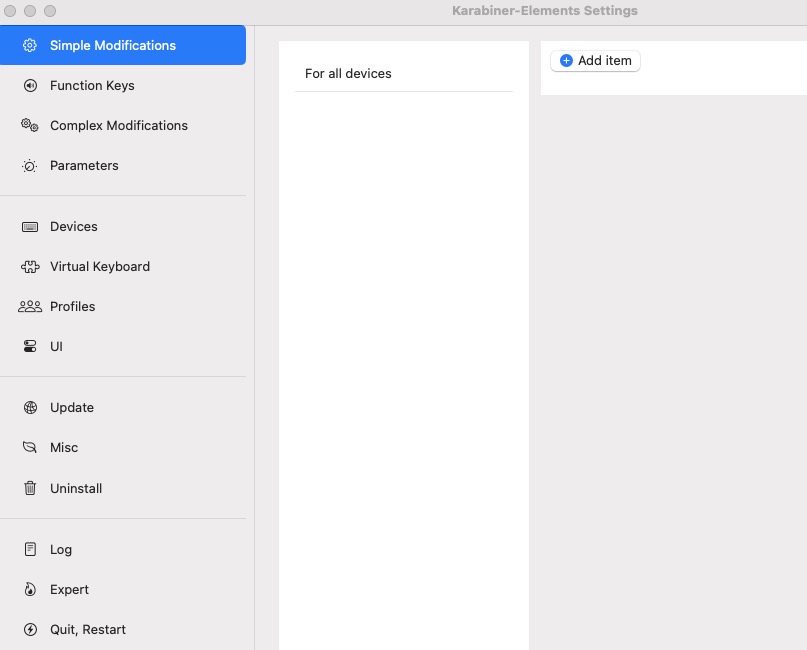Click the Uninstall trash icon

pyautogui.click(x=30, y=488)
